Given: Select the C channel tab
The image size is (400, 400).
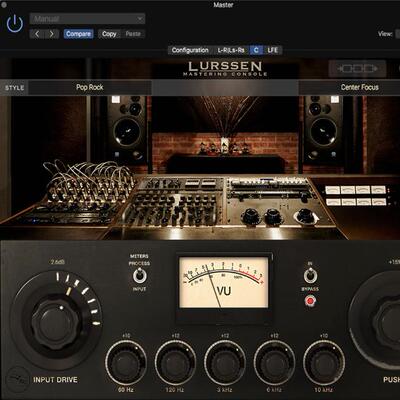Looking at the screenshot, I should coord(256,50).
